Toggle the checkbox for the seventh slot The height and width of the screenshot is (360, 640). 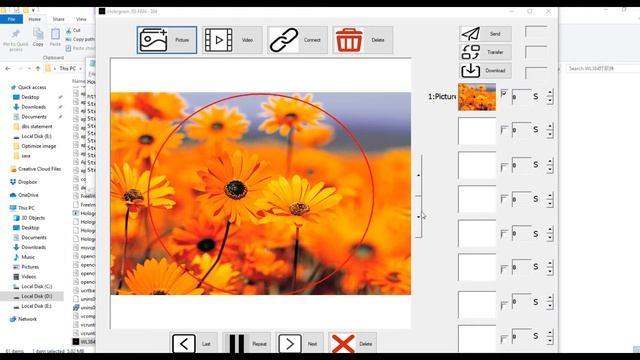(504, 304)
